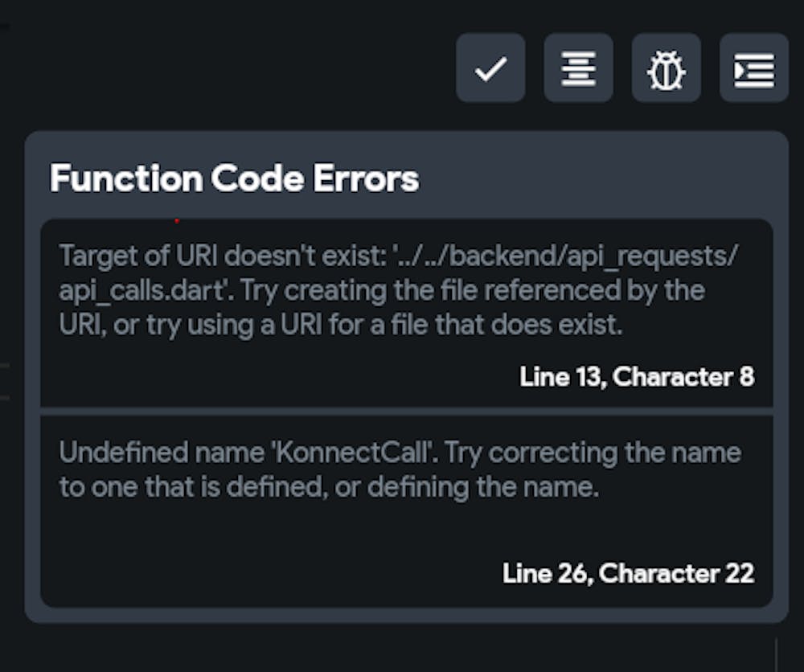Jump to Line 13, Character 8

[637, 376]
